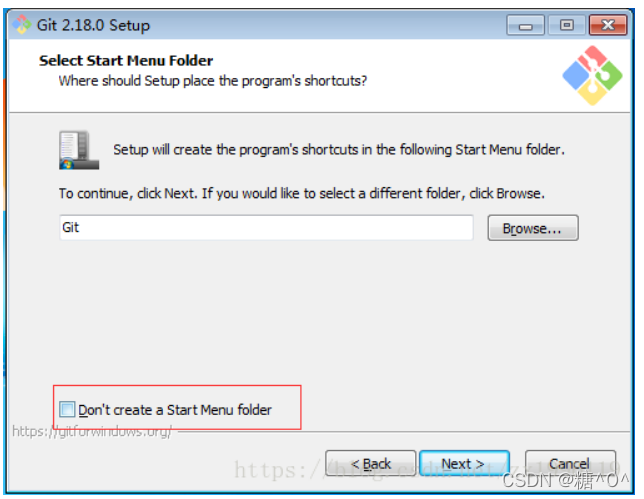Open the gitforwindows.org link
Viewport: 644px width, 499px height.
point(92,431)
